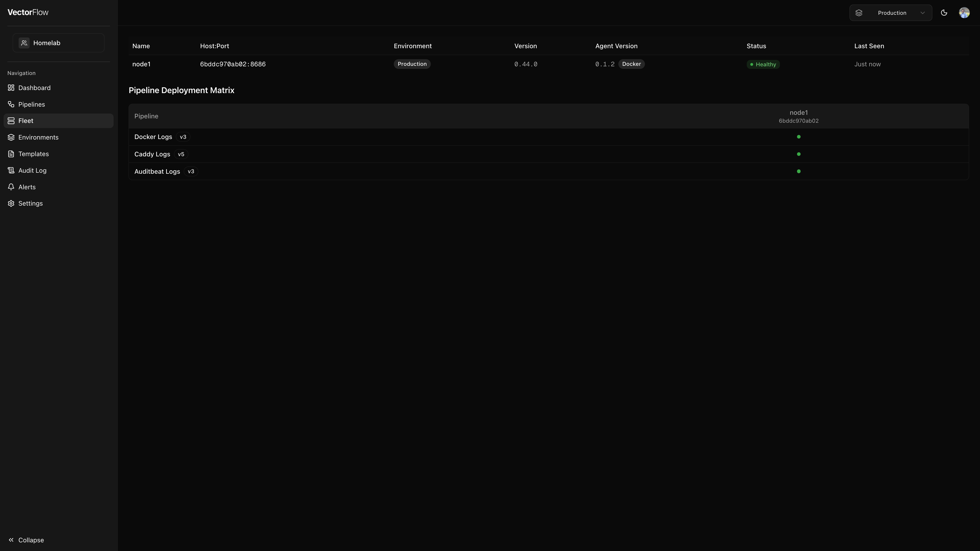
Task: Click the Pipelines icon in sidebar
Action: coord(11,104)
